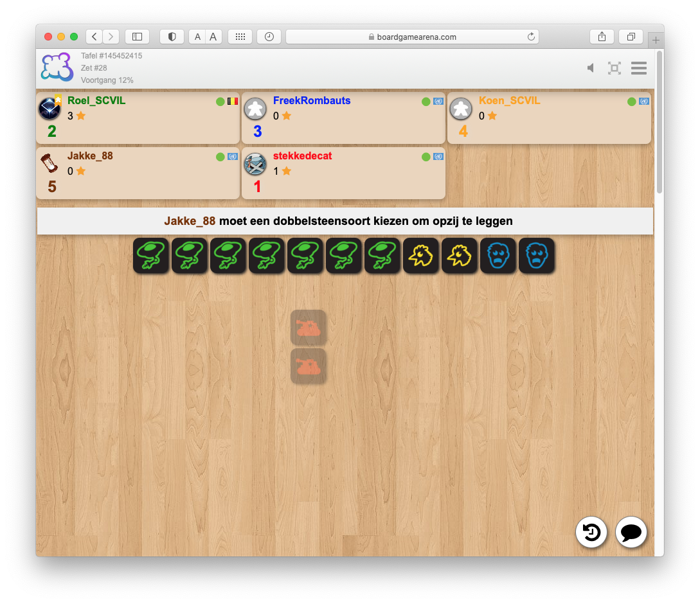The width and height of the screenshot is (700, 604).
Task: Open the chat bubble button
Action: tap(631, 532)
